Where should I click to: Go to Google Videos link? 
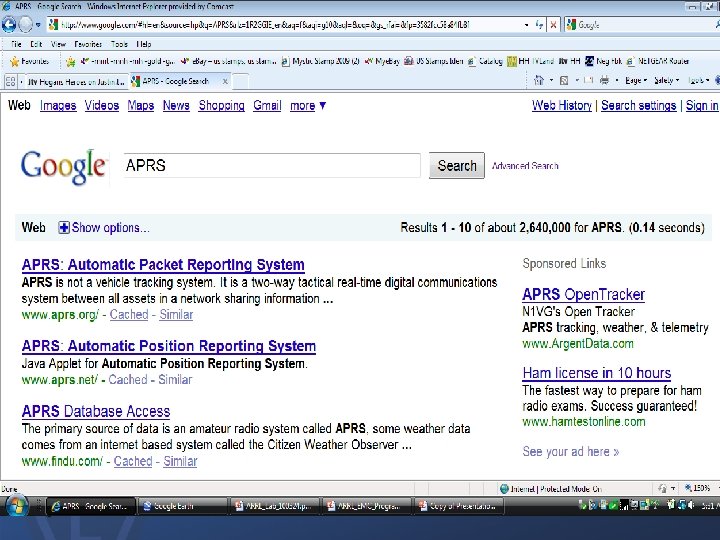click(x=102, y=106)
